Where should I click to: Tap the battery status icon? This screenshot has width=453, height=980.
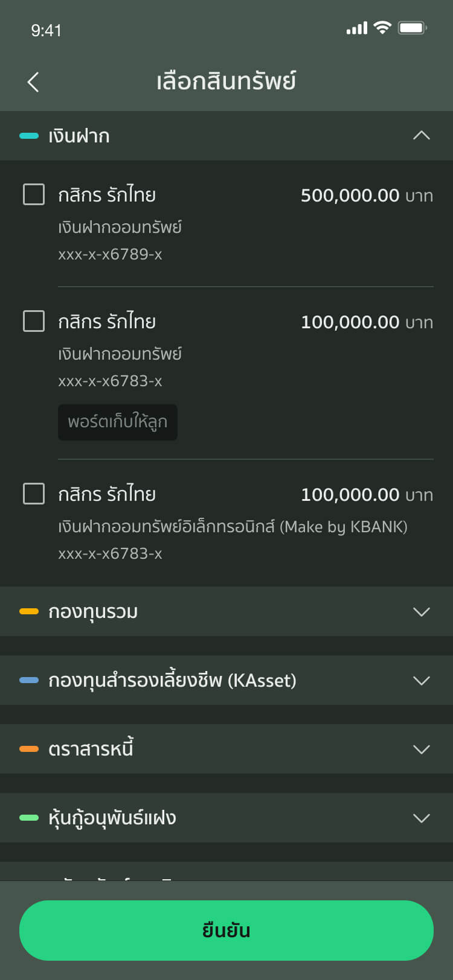click(x=413, y=28)
